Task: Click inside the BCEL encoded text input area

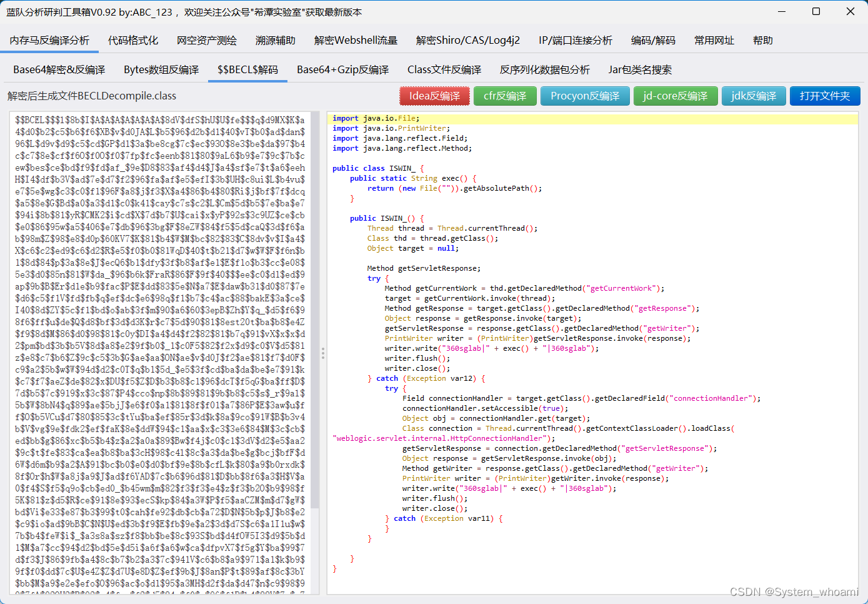Action: [x=160, y=353]
